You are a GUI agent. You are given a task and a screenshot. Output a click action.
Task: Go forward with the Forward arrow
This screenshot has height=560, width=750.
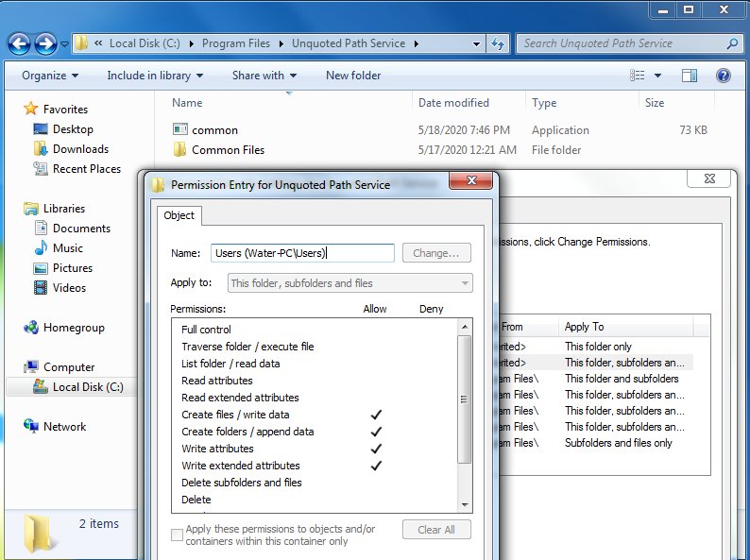45,44
